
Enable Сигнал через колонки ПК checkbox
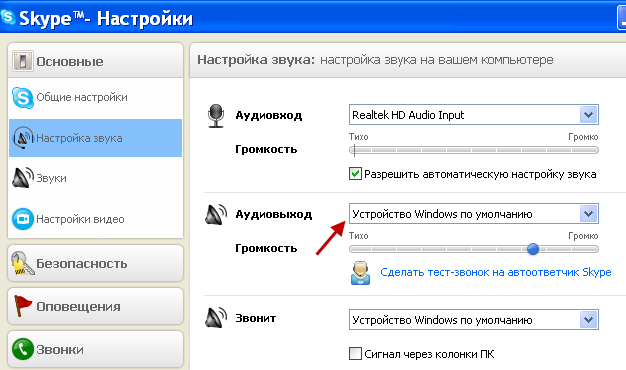pos(355,354)
